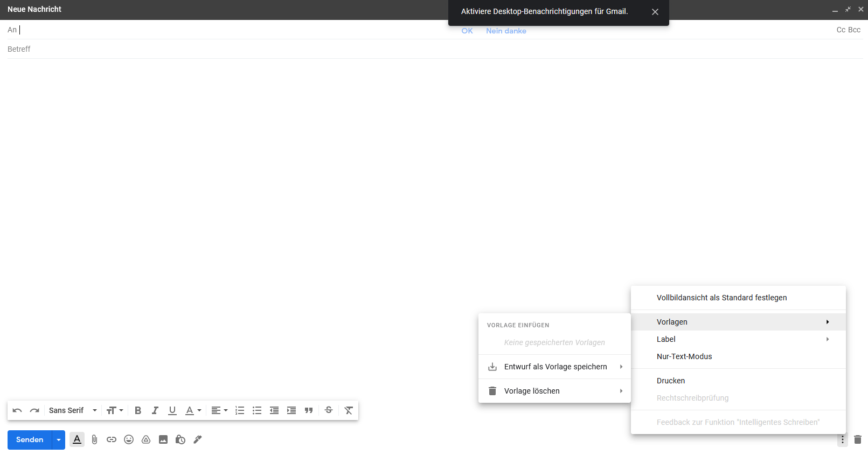
Task: Open the Vorlagen submenu
Action: (738, 322)
